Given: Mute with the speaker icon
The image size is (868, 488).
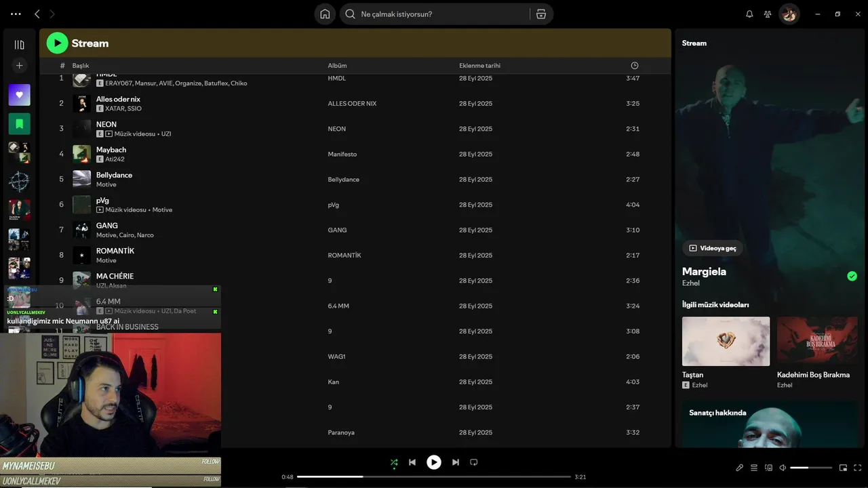Looking at the screenshot, I should coord(783,468).
